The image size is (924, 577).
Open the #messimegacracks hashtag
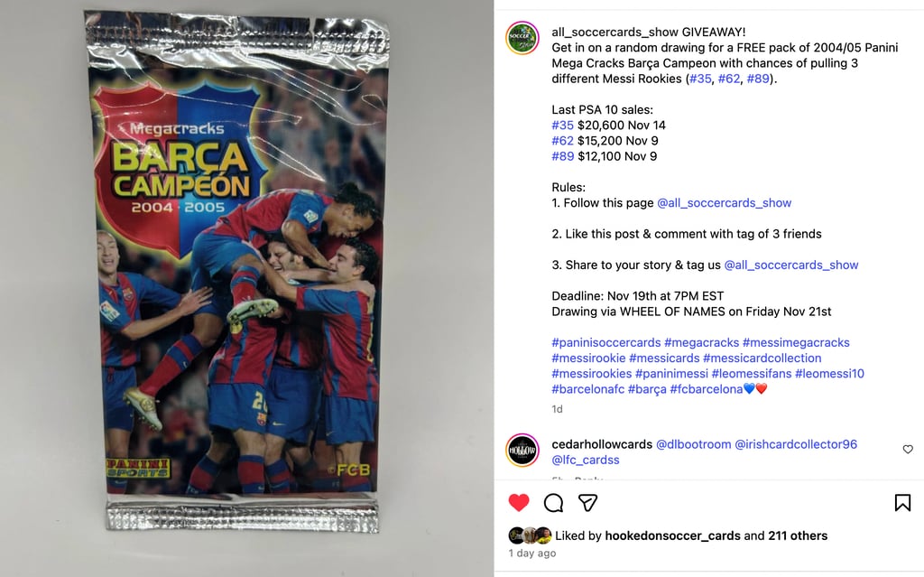796,342
